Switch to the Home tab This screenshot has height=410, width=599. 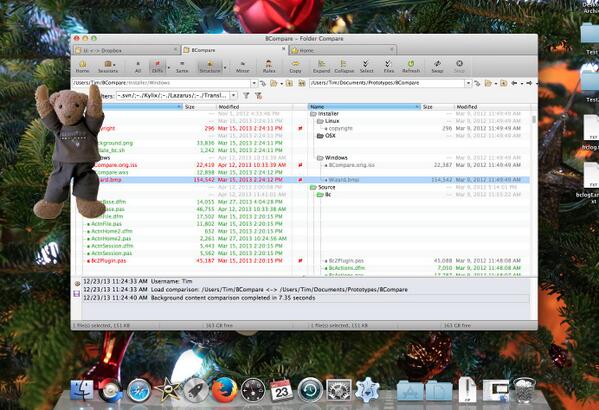342,50
